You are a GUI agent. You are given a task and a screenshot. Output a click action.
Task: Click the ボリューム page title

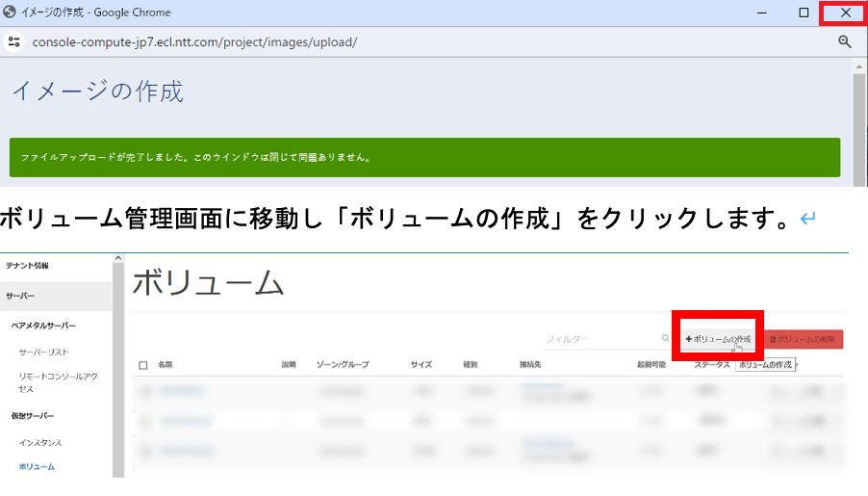point(208,282)
